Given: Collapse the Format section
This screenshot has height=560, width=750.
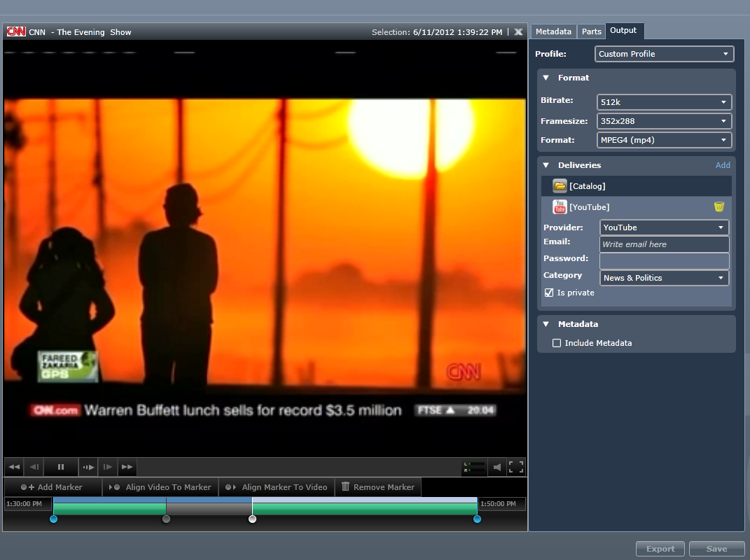Looking at the screenshot, I should (546, 78).
